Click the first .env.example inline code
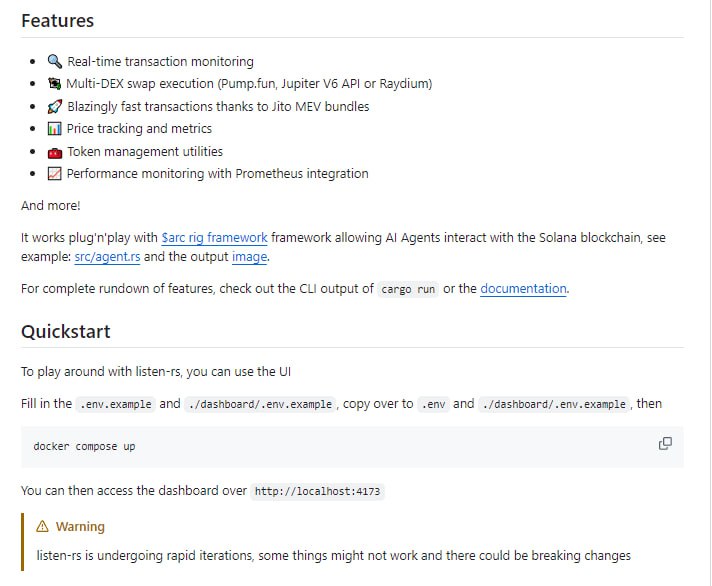 click(x=115, y=404)
